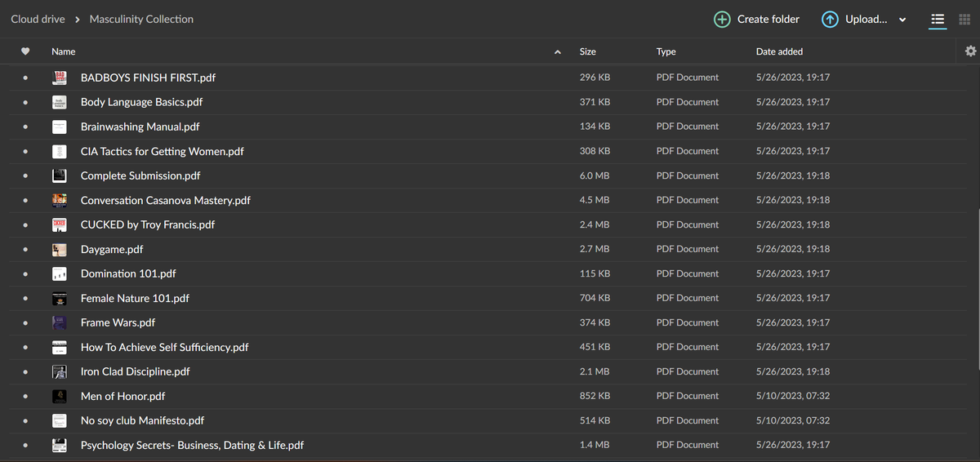The width and height of the screenshot is (980, 462).
Task: Click CUCKED by Troy Francis.pdf icon
Action: tap(60, 224)
